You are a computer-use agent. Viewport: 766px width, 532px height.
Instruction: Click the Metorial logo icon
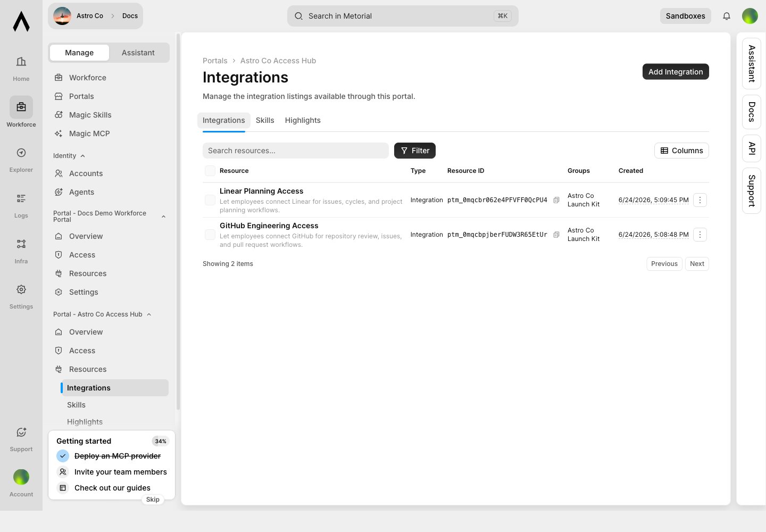21,21
